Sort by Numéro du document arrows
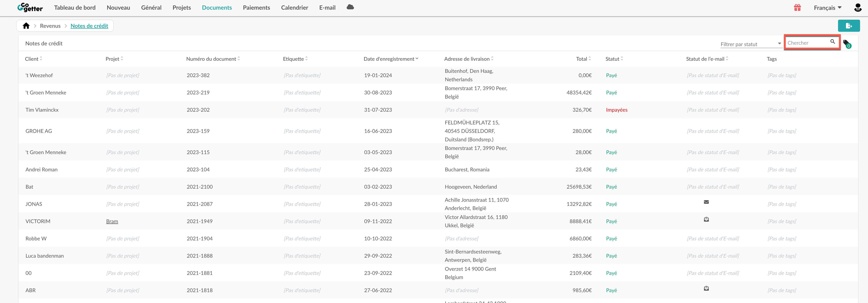The height and width of the screenshot is (303, 868). [239, 59]
